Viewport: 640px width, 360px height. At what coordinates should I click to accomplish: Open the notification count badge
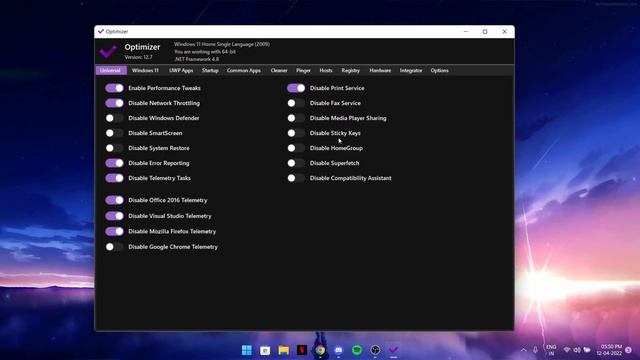(629, 350)
